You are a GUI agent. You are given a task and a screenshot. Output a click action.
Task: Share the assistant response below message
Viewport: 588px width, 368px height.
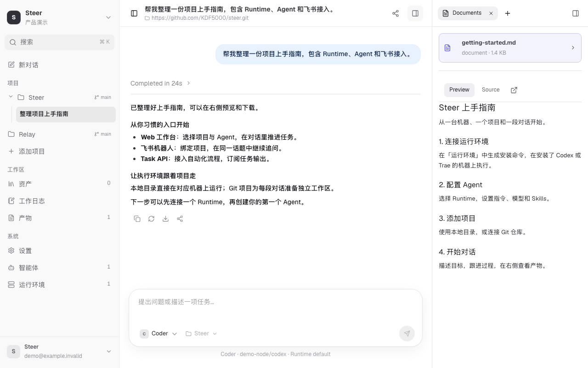click(x=180, y=219)
